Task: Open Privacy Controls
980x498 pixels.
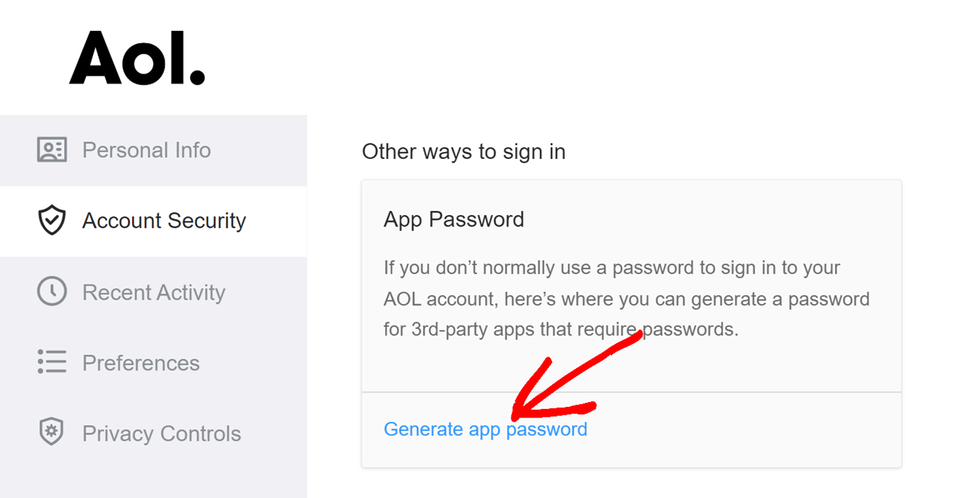Action: (161, 433)
